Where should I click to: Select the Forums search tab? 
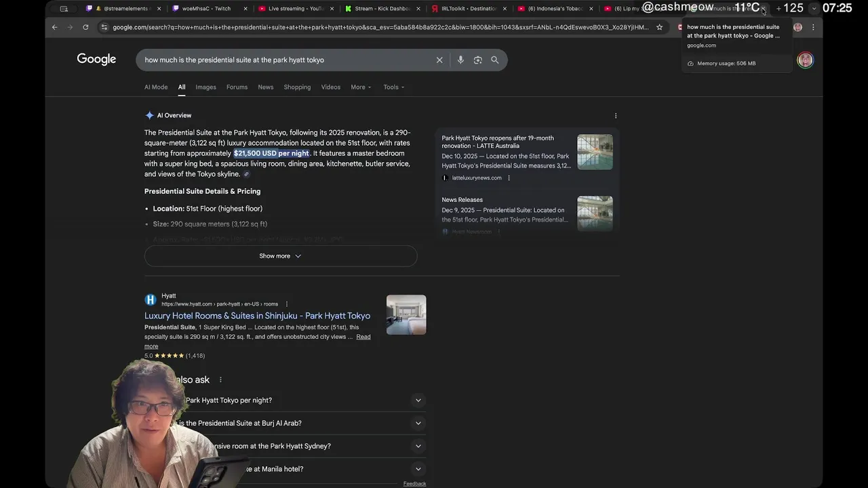coord(237,87)
